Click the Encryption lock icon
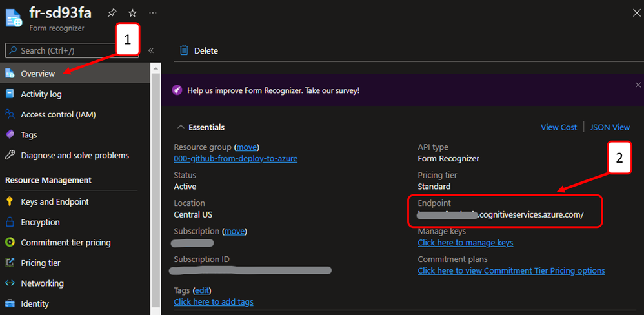The height and width of the screenshot is (315, 644). (x=10, y=222)
